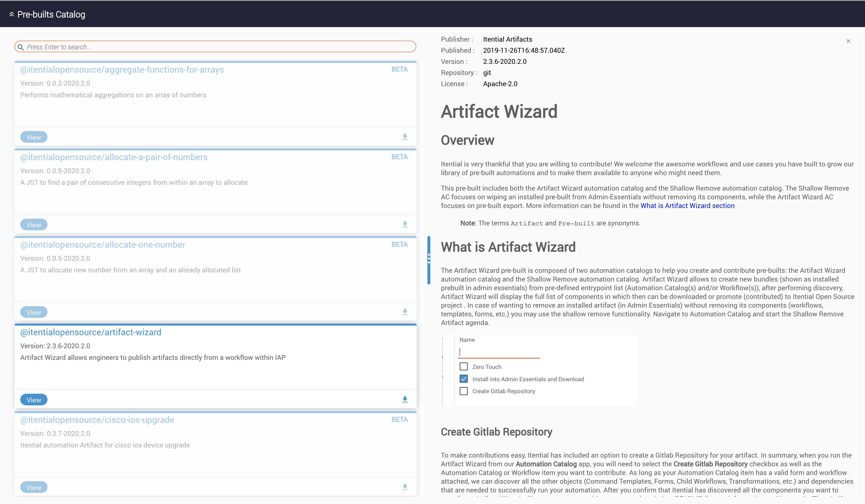Open artifact-wizard pre-built title
This screenshot has width=865, height=504.
point(91,332)
